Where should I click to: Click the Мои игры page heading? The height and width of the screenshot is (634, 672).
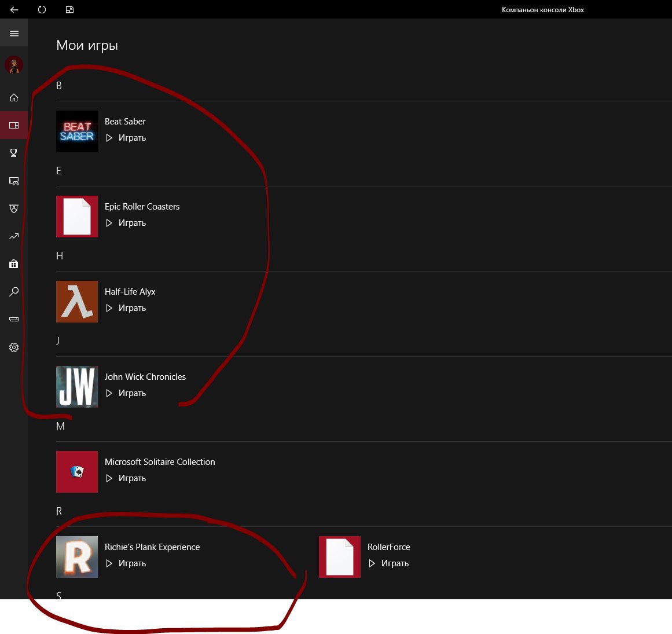coord(87,45)
